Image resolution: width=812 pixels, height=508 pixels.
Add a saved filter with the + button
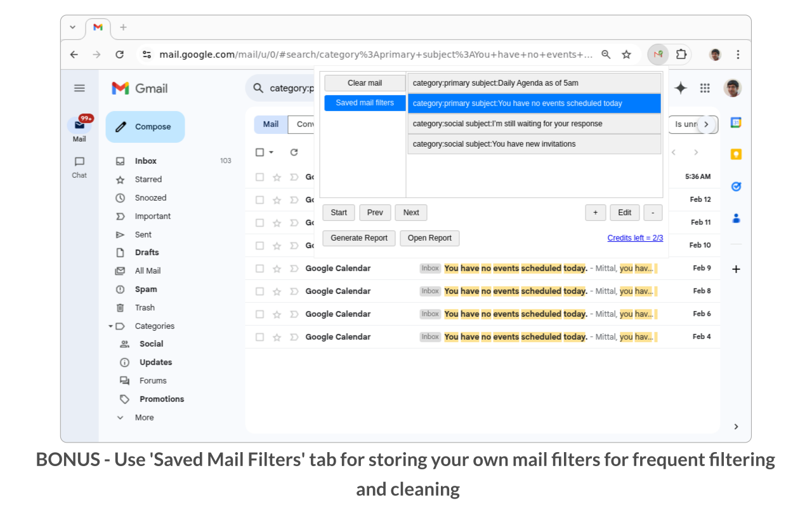595,213
